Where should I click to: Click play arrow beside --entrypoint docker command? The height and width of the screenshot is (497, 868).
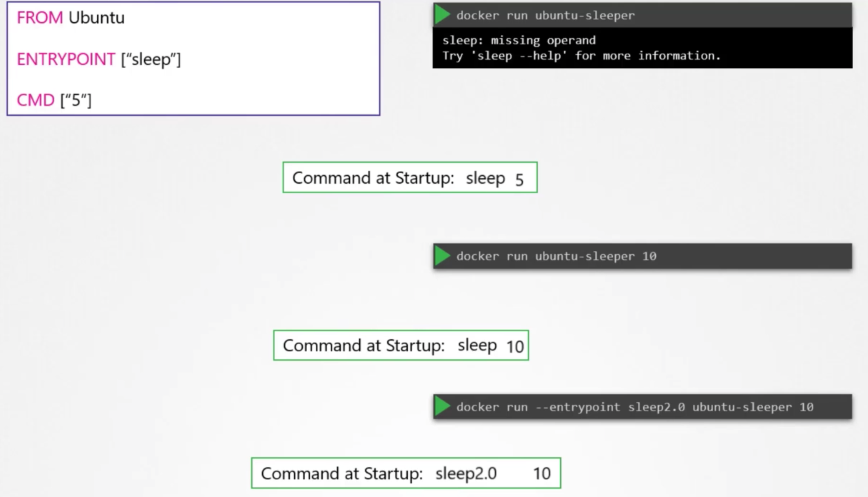442,407
